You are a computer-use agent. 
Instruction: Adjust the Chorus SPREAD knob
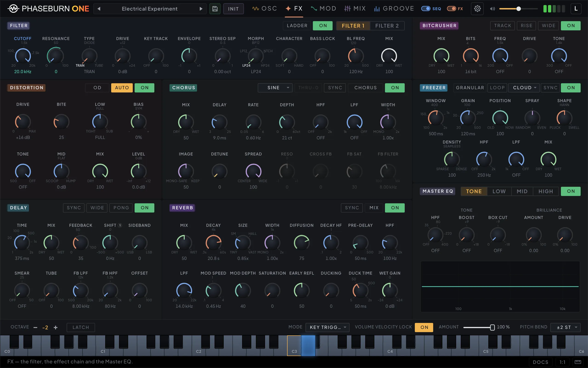click(x=253, y=171)
